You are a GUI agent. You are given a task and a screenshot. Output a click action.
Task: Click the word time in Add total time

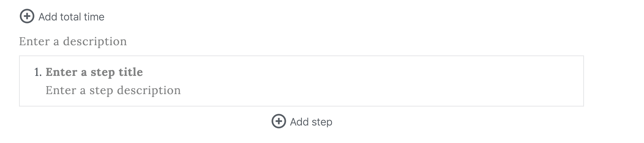pos(94,17)
